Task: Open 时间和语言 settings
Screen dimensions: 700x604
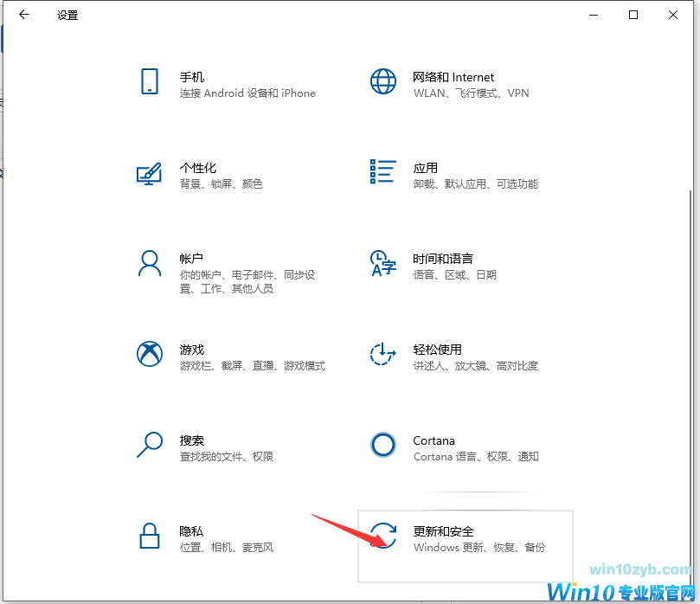Action: [x=383, y=263]
